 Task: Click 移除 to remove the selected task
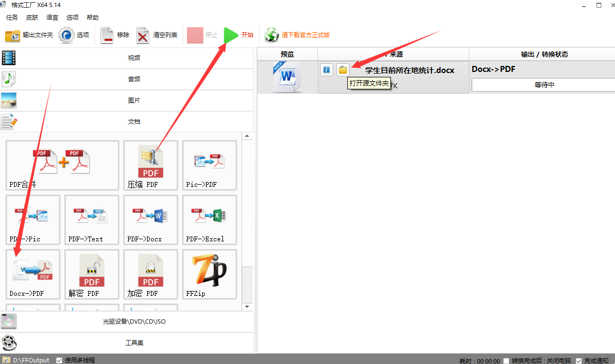coord(114,35)
